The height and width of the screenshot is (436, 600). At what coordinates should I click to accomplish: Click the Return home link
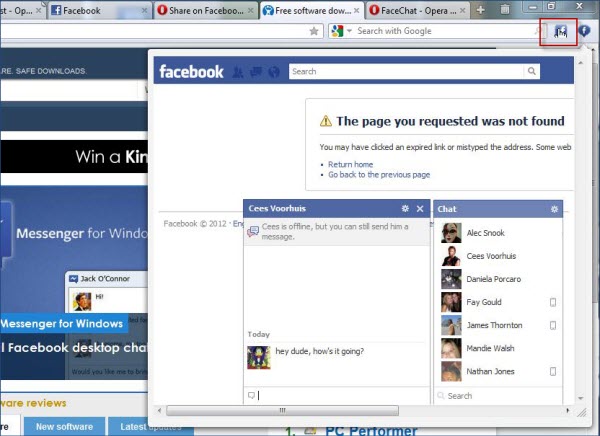[350, 164]
